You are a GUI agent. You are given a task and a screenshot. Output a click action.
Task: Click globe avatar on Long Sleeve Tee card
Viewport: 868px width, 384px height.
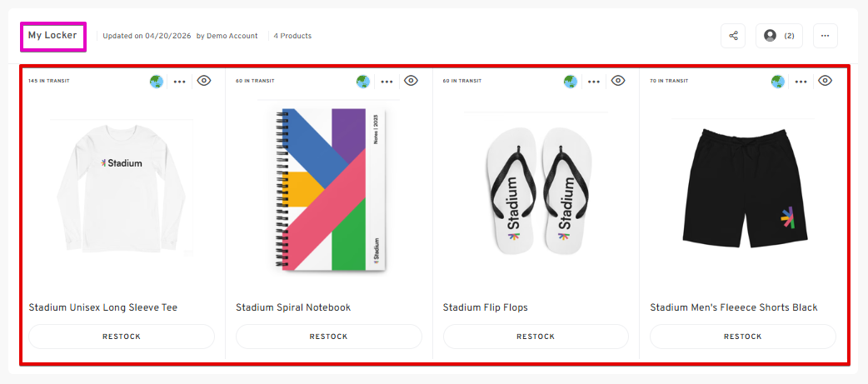(157, 82)
